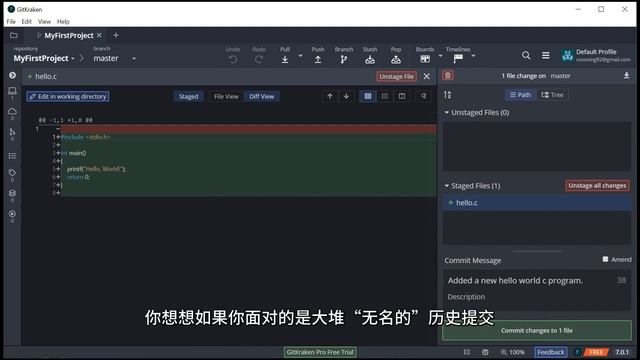Open the File menu
The width and height of the screenshot is (640, 360).
pos(11,22)
